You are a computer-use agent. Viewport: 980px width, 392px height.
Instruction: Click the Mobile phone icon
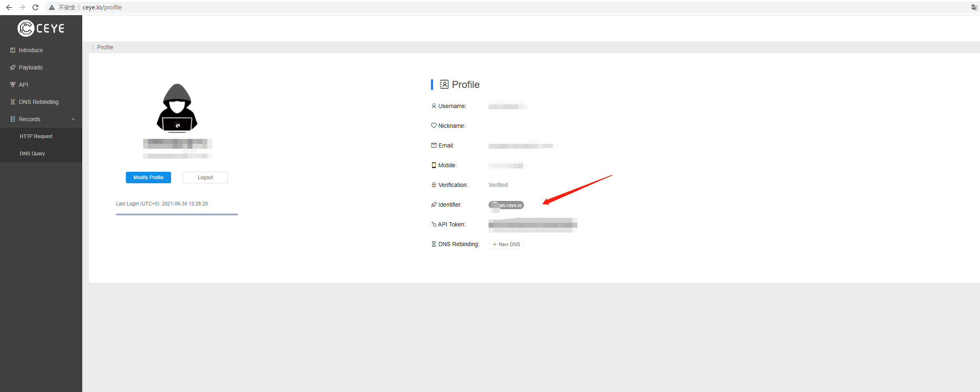tap(434, 165)
